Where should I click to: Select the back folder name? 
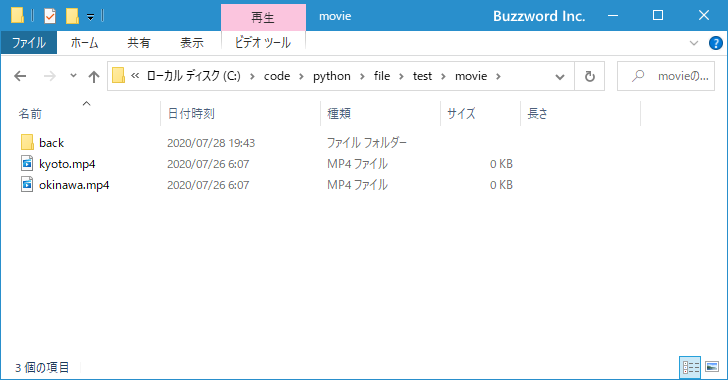(x=52, y=143)
